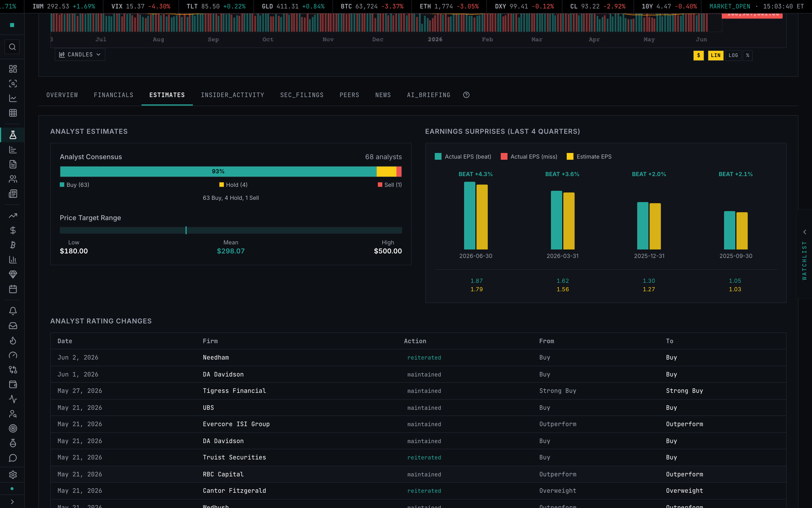Click the Cantor Fitzgerald firm row
Viewport: 812px width, 508px height.
point(418,491)
